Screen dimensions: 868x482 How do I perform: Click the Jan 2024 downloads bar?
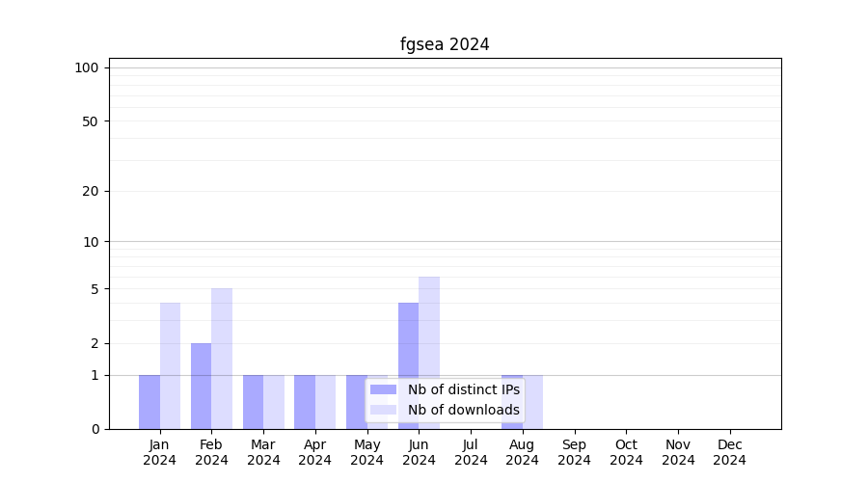(x=170, y=366)
